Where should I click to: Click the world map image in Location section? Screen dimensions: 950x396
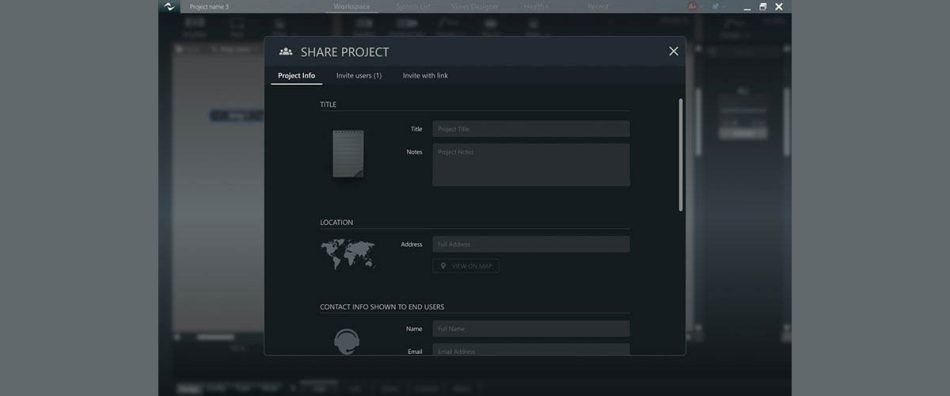(x=348, y=254)
